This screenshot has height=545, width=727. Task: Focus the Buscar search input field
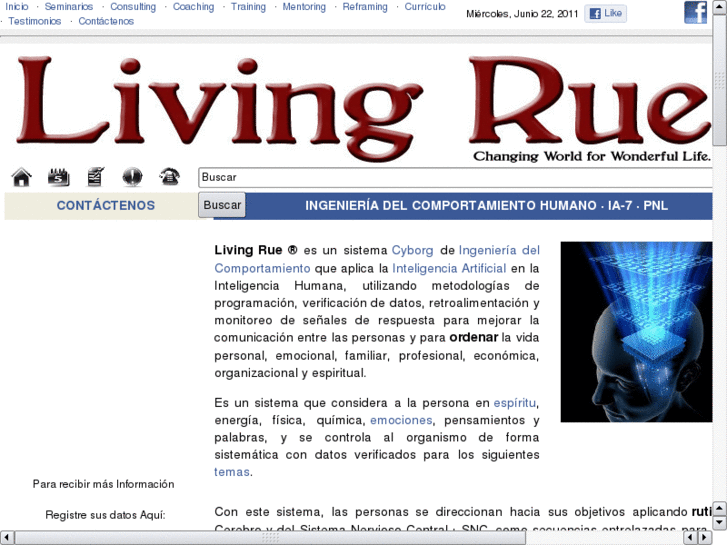pyautogui.click(x=455, y=178)
